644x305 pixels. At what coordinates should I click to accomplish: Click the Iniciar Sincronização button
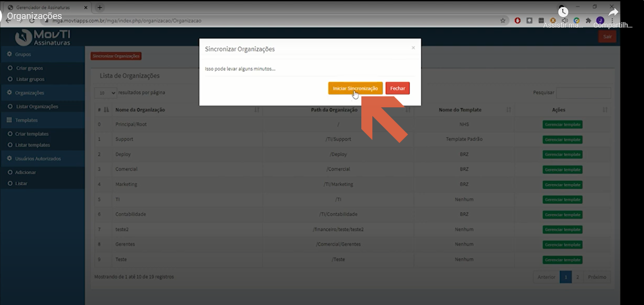tap(355, 88)
